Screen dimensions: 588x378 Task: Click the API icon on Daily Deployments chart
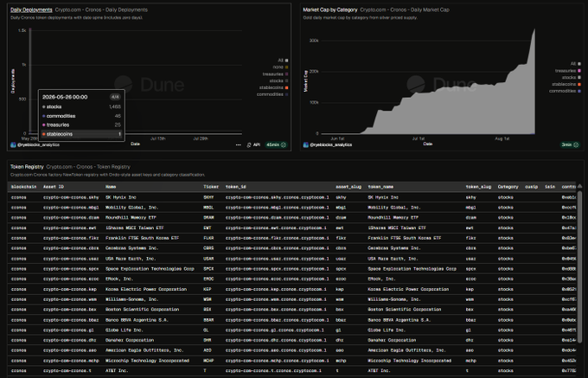(x=249, y=144)
